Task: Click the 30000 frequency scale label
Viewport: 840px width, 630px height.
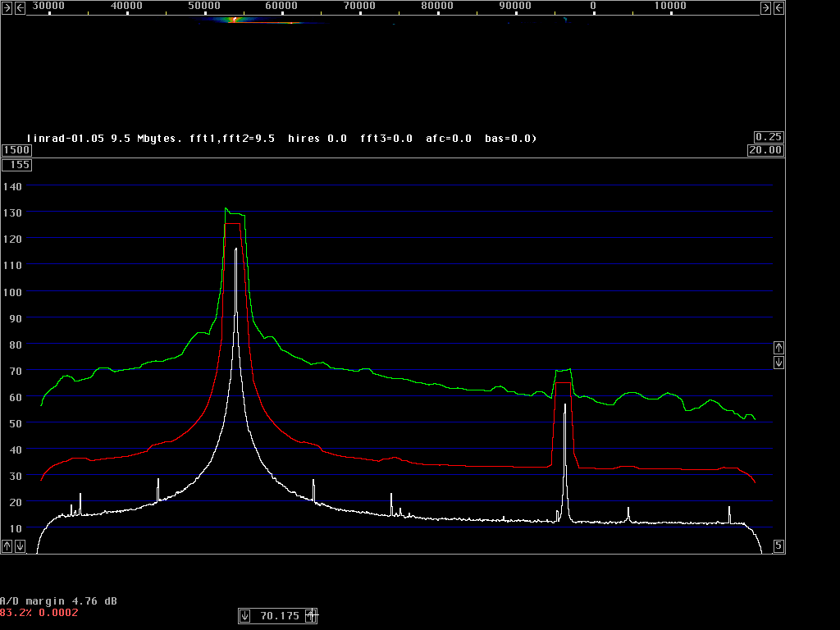Action: click(48, 6)
